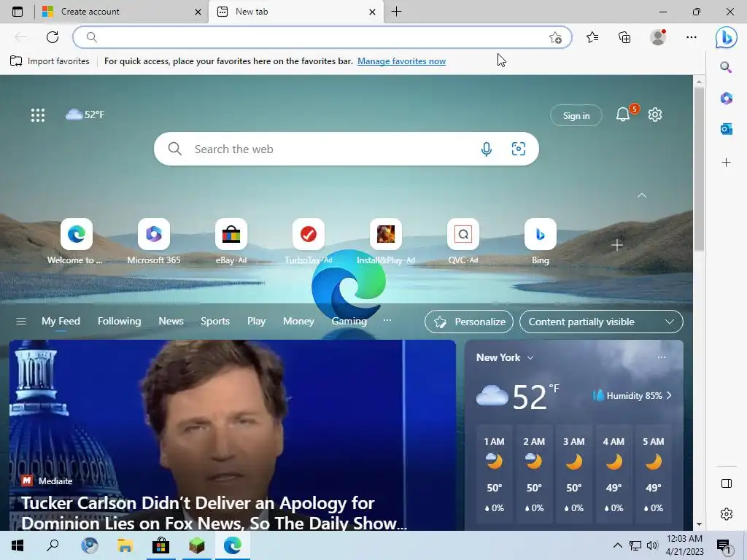Toggle the sidebar layout icon
The width and height of the screenshot is (747, 560).
(727, 483)
